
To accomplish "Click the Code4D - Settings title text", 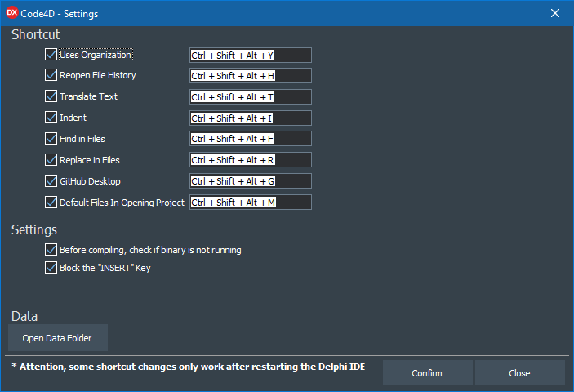I will [60, 14].
